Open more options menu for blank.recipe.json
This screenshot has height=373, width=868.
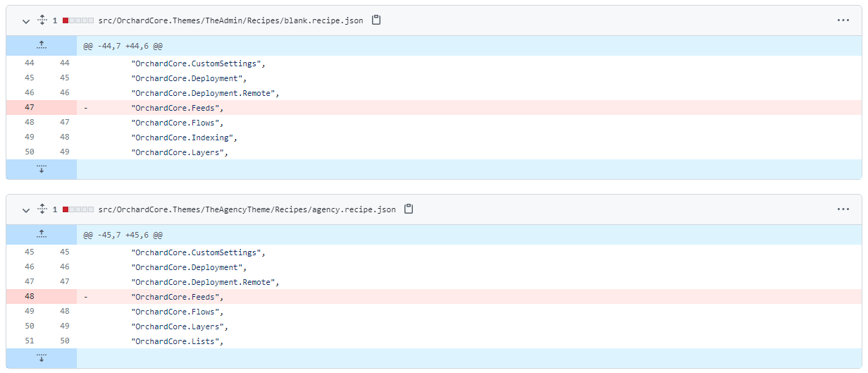point(843,20)
